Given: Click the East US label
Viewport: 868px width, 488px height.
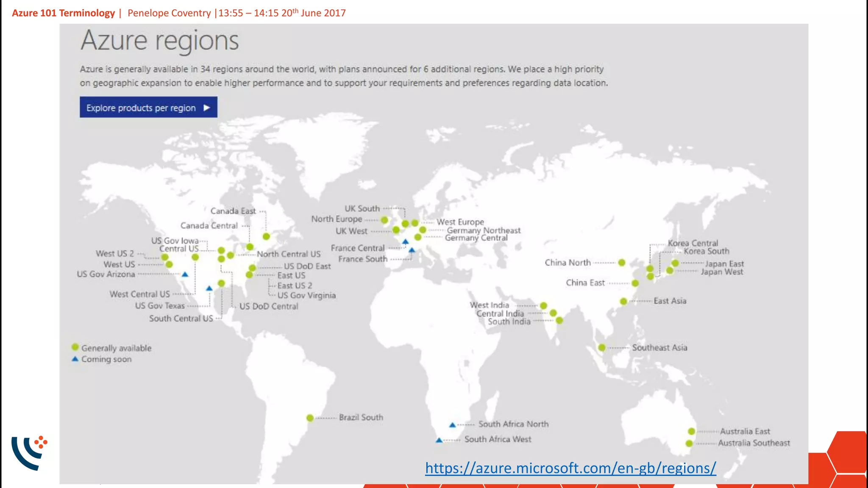Looking at the screenshot, I should pos(291,275).
